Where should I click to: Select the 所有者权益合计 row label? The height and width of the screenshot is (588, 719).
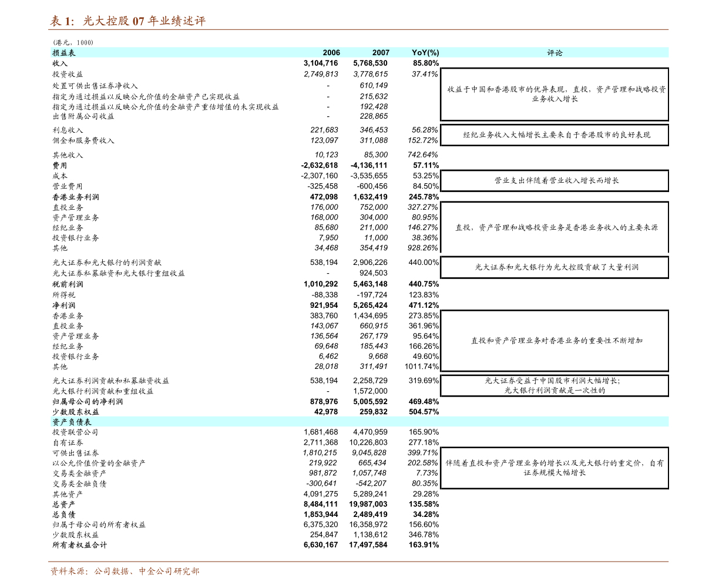(80, 546)
